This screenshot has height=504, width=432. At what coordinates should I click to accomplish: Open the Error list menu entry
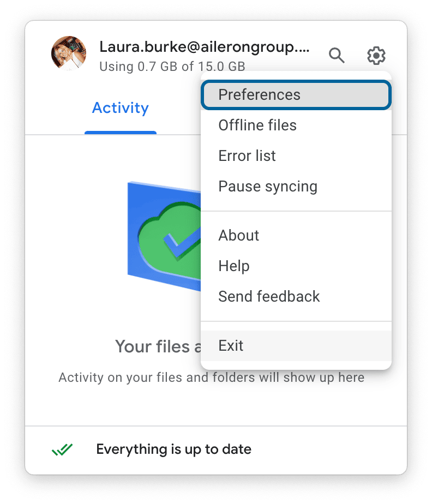point(247,156)
